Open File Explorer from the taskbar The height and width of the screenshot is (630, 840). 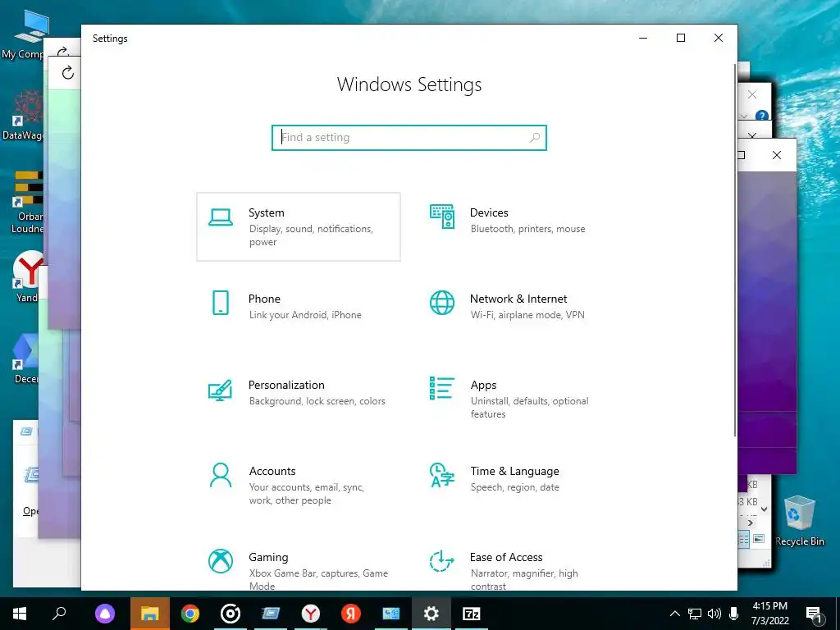[150, 614]
